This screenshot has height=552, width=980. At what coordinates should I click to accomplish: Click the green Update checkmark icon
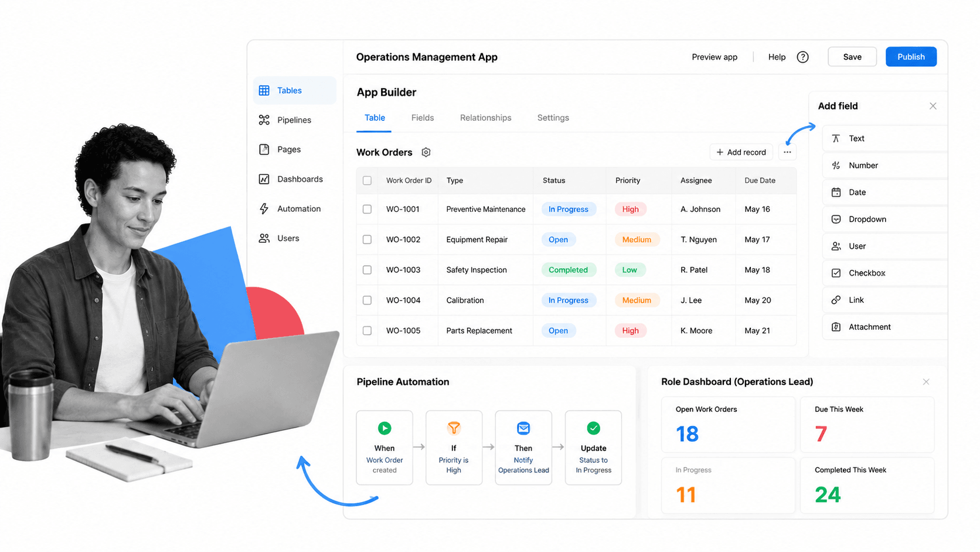coord(593,428)
